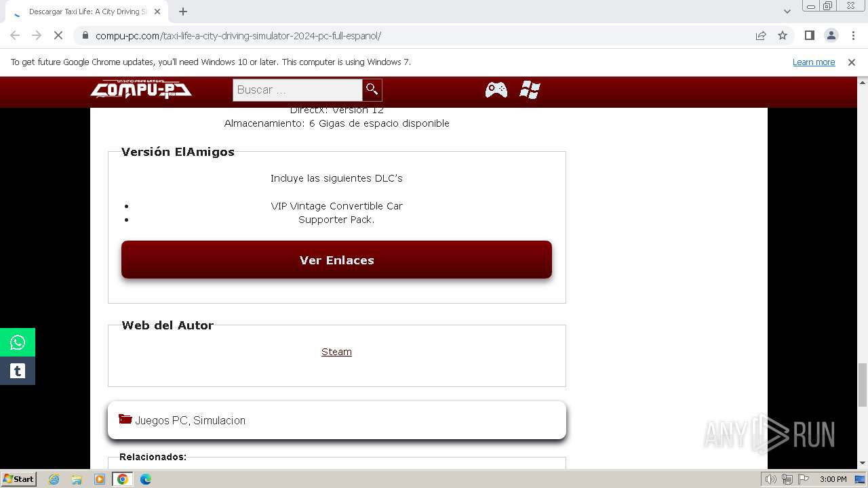Image resolution: width=868 pixels, height=488 pixels.
Task: Launch Microsoft Edge from taskbar
Action: click(x=146, y=479)
